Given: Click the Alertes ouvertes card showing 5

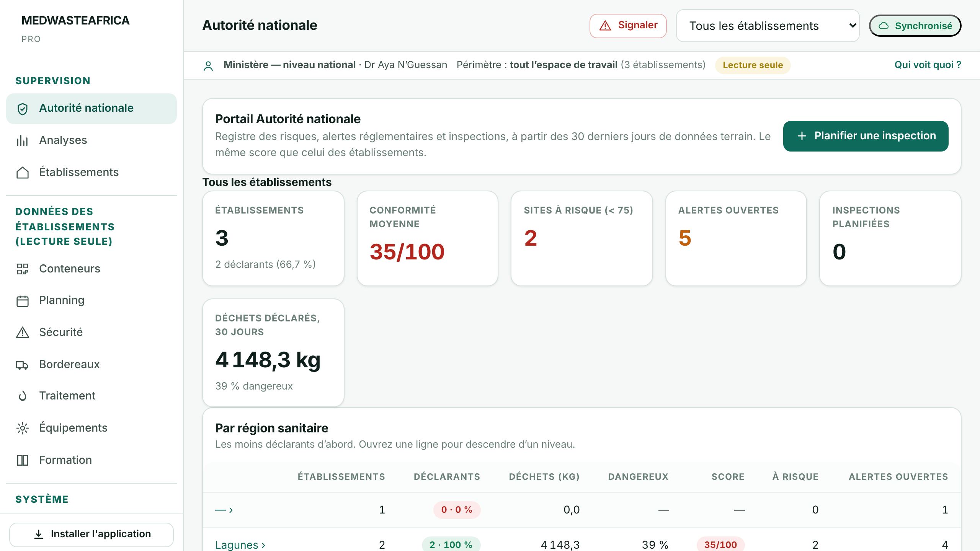Looking at the screenshot, I should click(736, 238).
